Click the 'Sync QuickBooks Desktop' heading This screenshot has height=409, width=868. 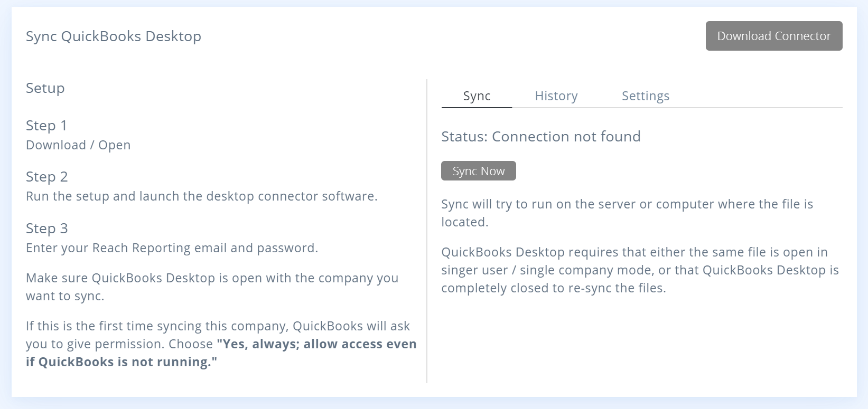[114, 36]
